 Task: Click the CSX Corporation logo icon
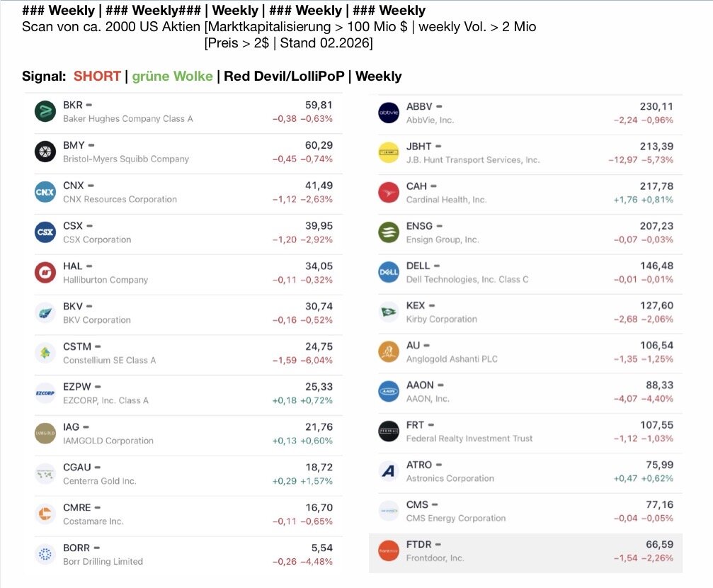[45, 232]
